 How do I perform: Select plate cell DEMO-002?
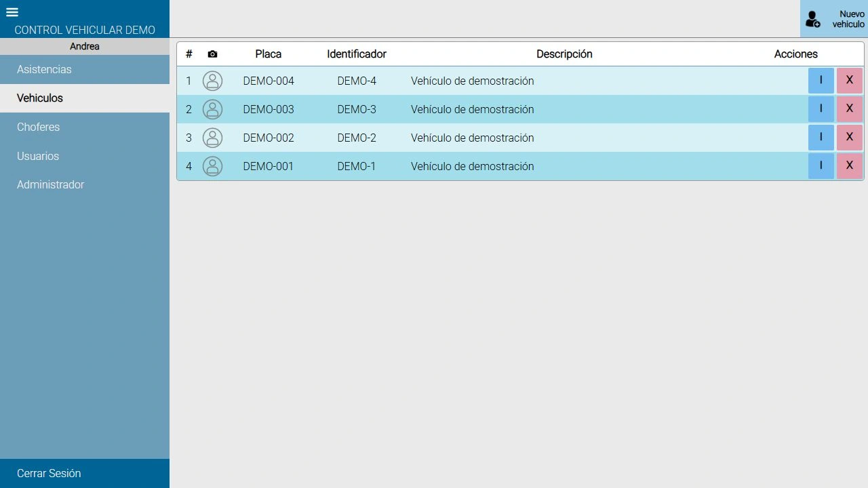pos(269,138)
